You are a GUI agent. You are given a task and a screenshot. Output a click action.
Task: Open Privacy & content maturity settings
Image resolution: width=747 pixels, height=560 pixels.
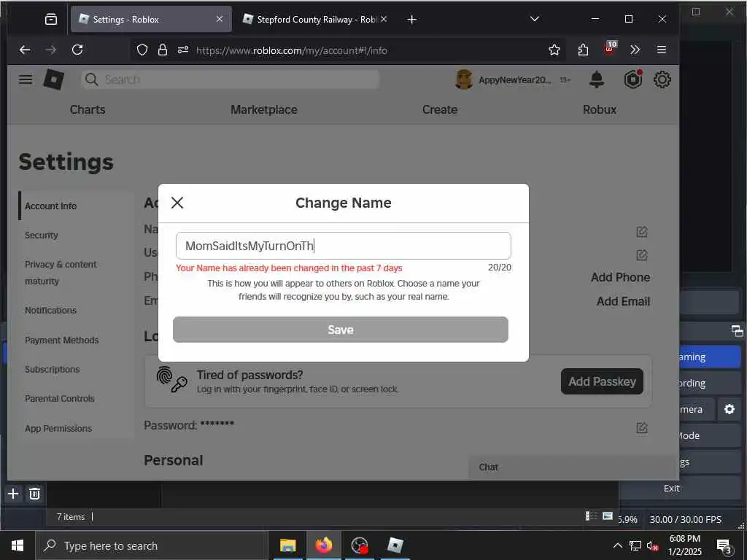pos(61,273)
